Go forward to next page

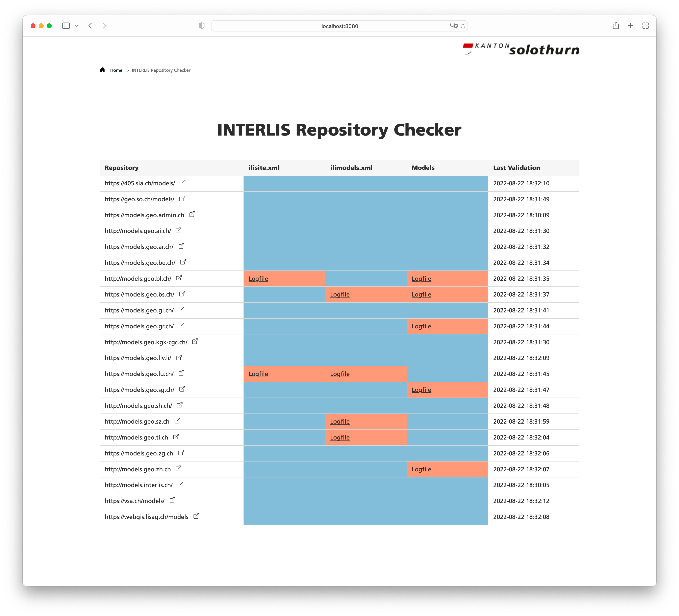(104, 26)
